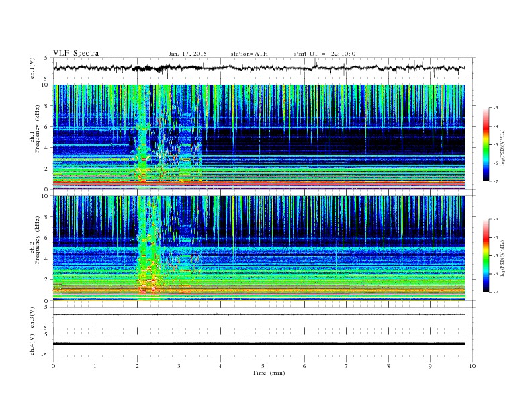This screenshot has height=411, width=532.
Task: Click the "ch.2 Frequency (kHz)" axis label
Action: coord(35,240)
